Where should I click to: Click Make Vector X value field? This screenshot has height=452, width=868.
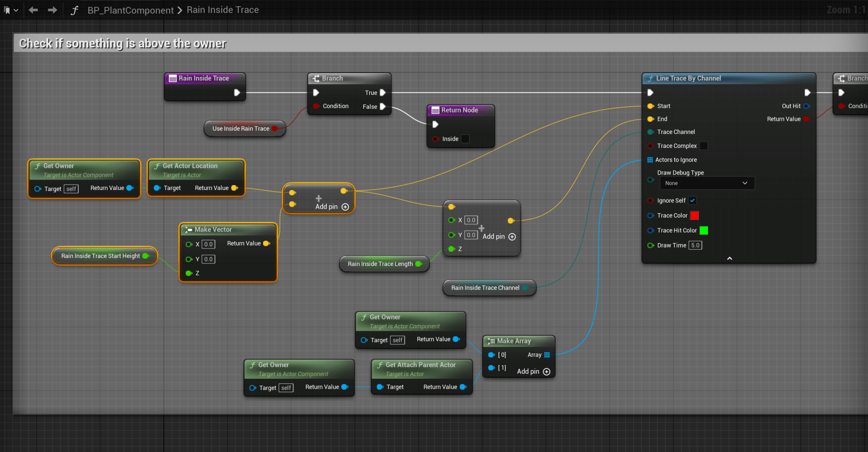coord(208,244)
